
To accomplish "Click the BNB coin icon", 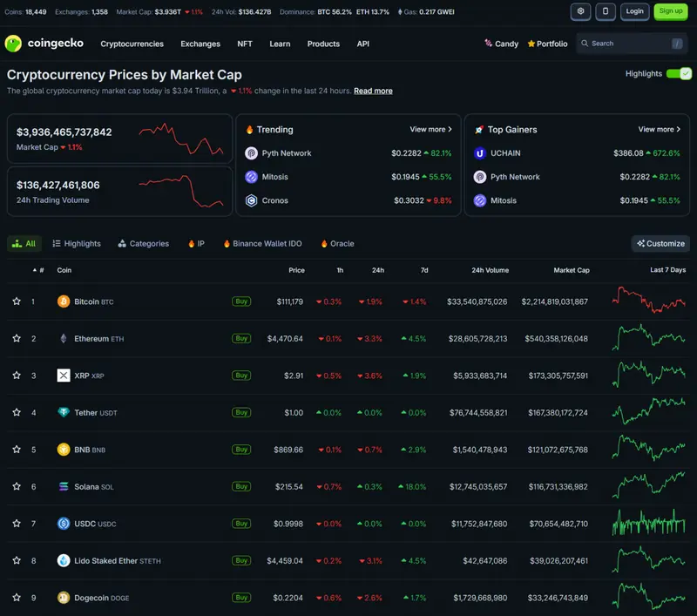I will coord(64,450).
